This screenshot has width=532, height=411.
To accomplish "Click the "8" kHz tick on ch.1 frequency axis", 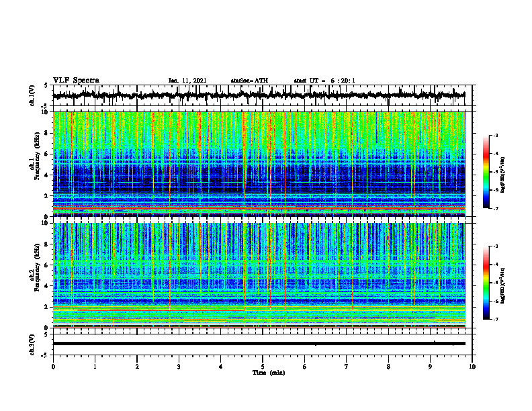I will [46, 133].
